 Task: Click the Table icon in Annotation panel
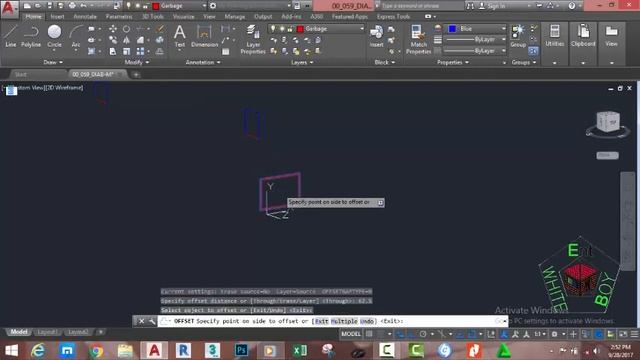point(226,51)
